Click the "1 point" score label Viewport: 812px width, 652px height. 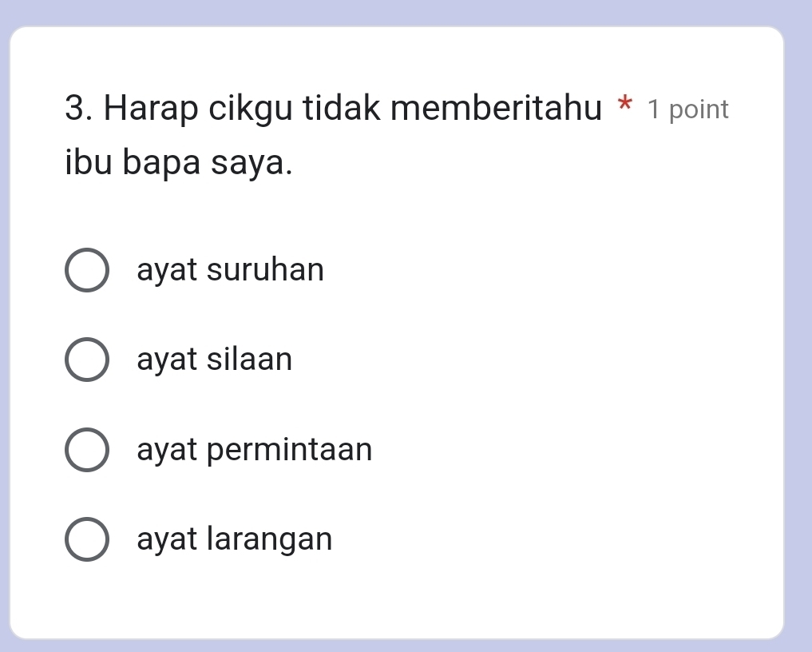point(688,110)
